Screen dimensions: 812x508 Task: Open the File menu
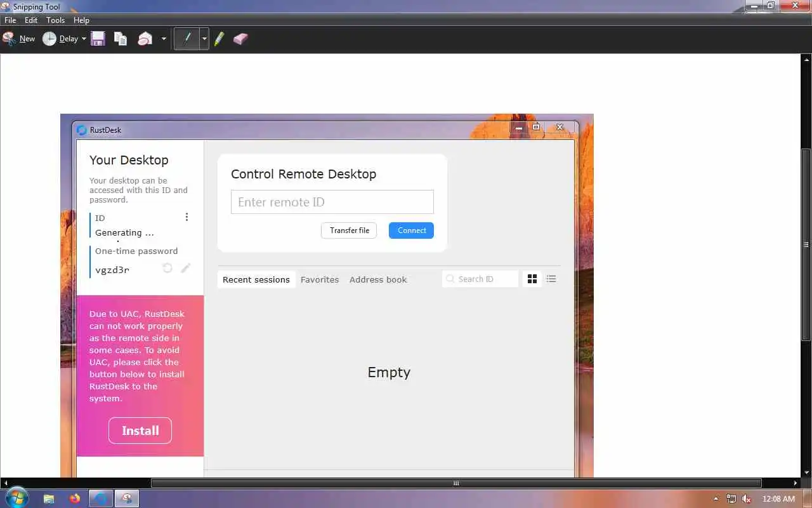[x=10, y=20]
